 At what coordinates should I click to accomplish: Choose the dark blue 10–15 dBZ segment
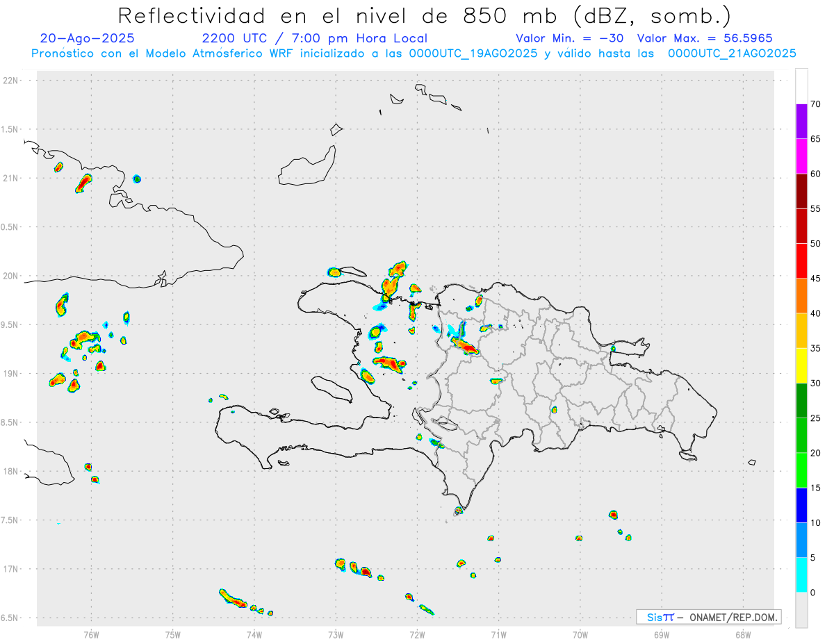pyautogui.click(x=801, y=505)
